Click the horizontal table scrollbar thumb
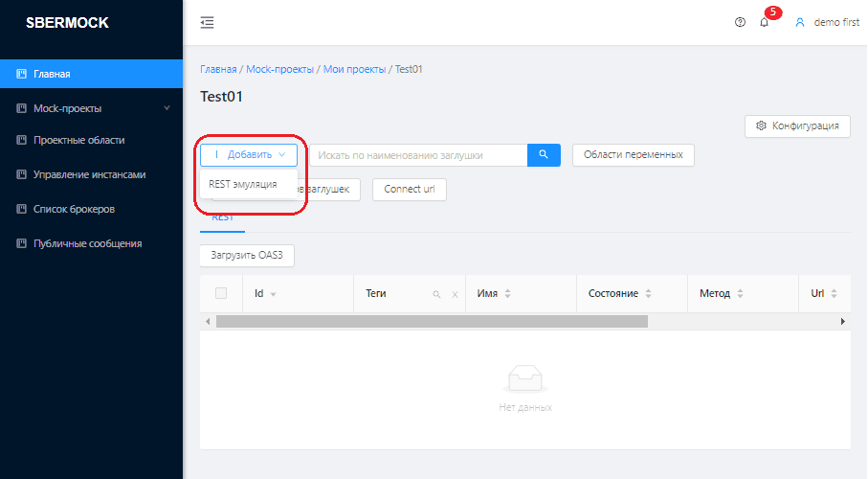 432,322
